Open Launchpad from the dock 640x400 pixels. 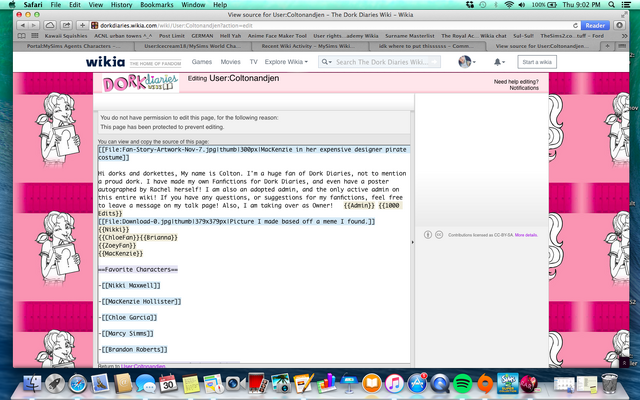pyautogui.click(x=54, y=383)
